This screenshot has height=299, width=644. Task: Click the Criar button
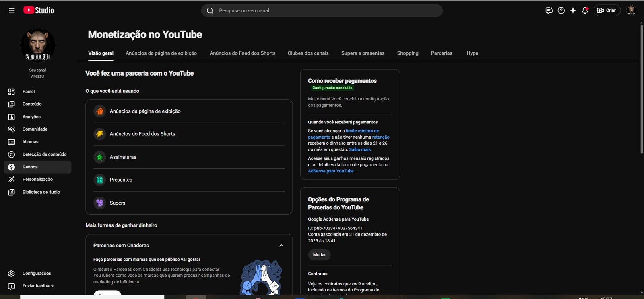[x=607, y=10]
